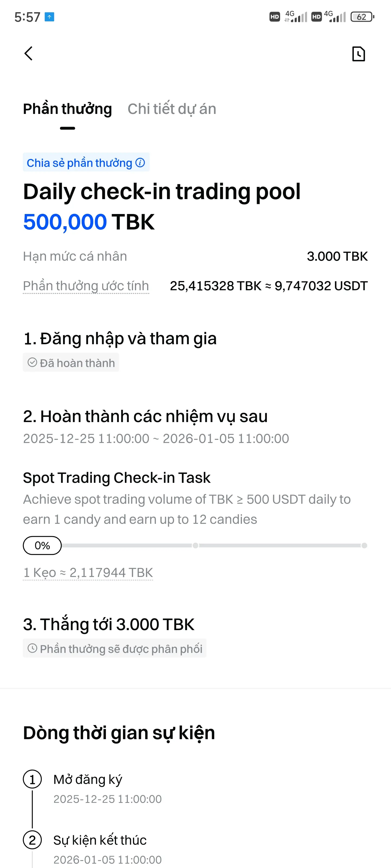Tap the checkmark icon in Đã hoàn thành
Screen dimensions: 391x868
(x=32, y=363)
